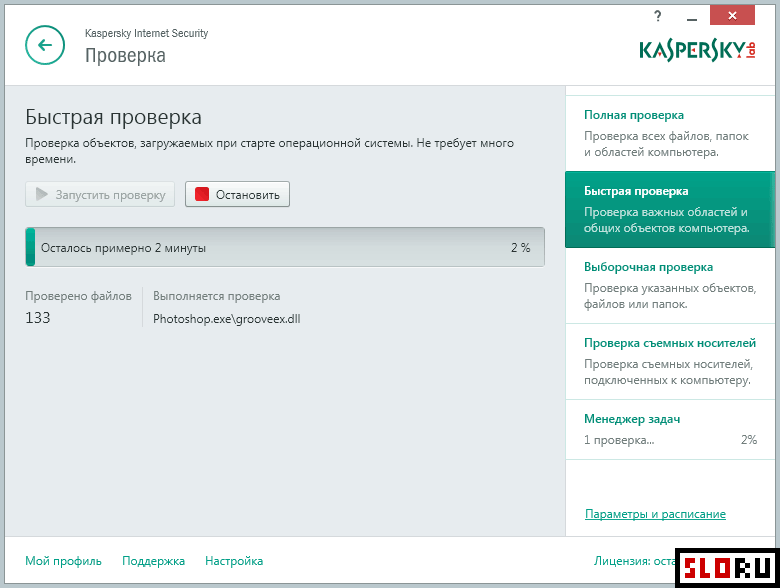Open the Выборочная проверка section
This screenshot has height=588, width=780.
point(670,286)
